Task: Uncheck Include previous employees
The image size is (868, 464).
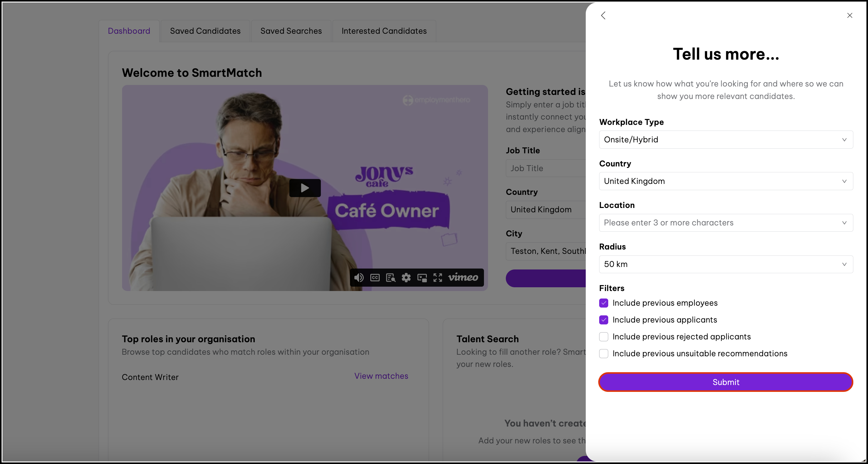Action: (x=604, y=303)
